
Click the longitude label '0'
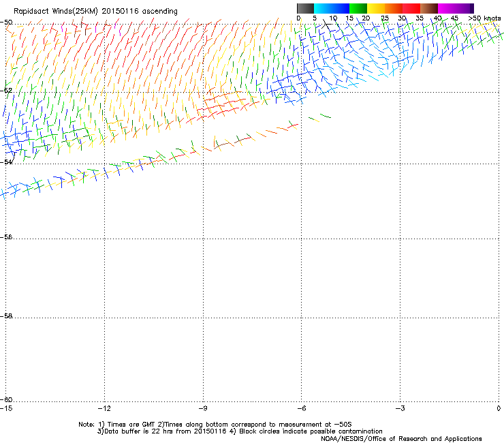tap(499, 408)
